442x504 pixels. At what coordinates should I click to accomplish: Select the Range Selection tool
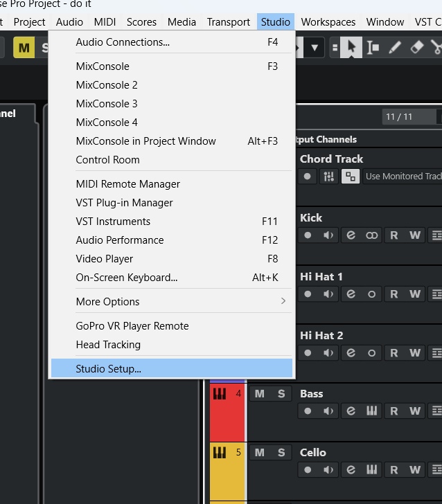point(373,48)
